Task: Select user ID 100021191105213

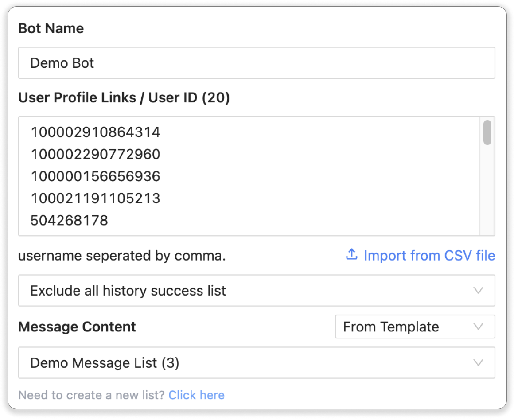Action: [x=95, y=198]
